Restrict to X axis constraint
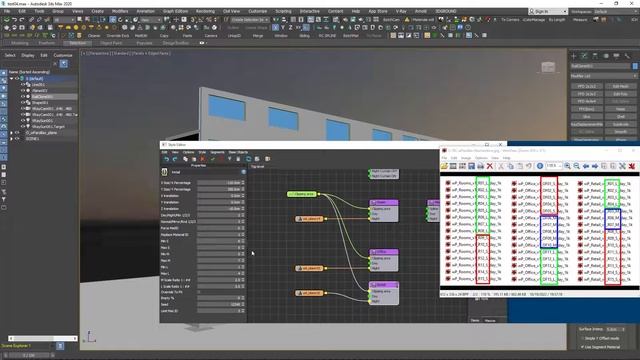Image resolution: width=640 pixels, height=360 pixels. click(x=275, y=28)
